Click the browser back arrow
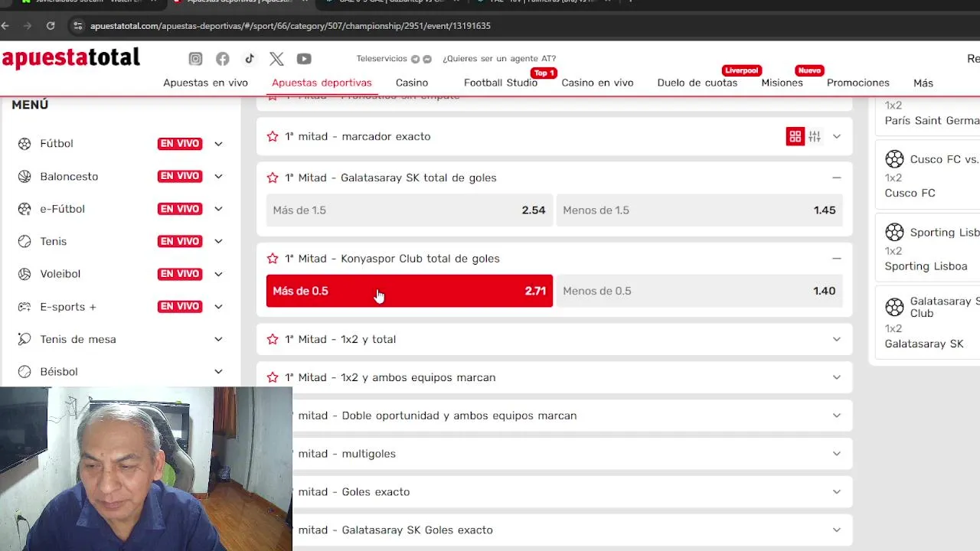The image size is (980, 551). 5,25
